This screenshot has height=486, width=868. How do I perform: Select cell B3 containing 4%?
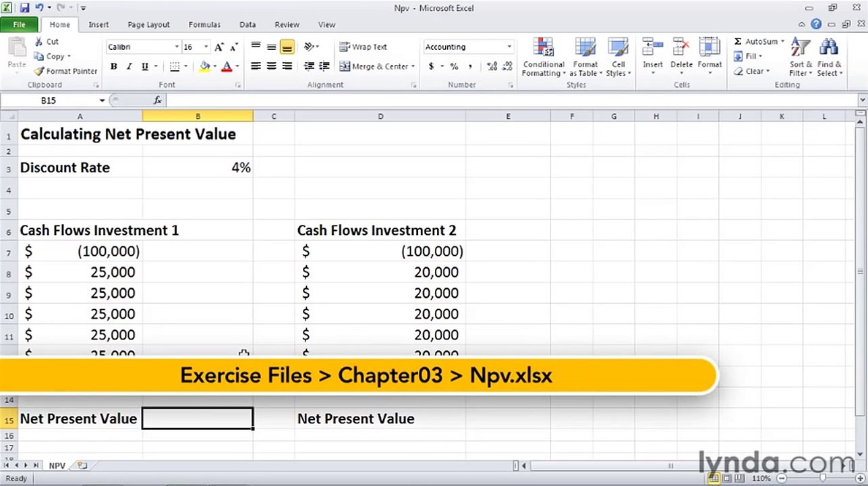click(x=198, y=168)
